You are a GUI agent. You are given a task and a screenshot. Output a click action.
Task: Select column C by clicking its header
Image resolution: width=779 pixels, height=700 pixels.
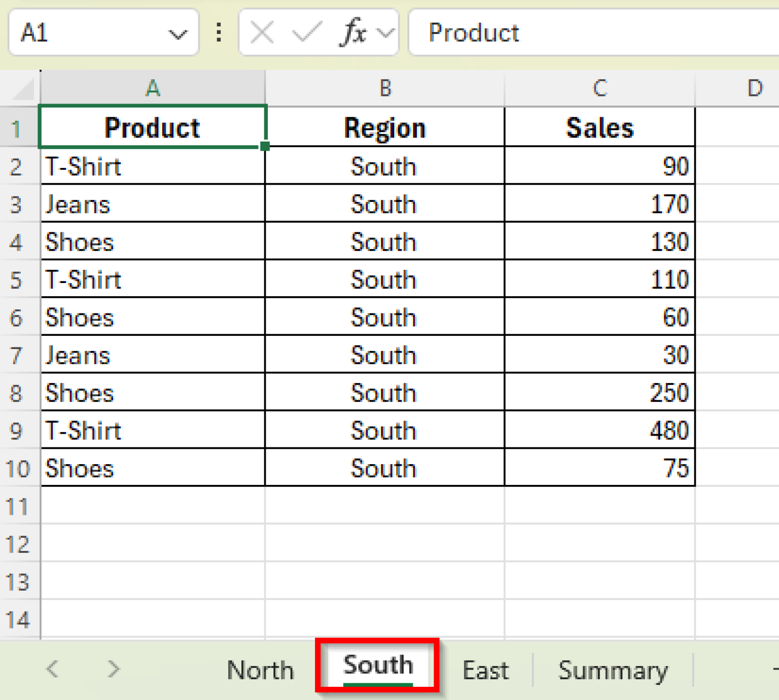point(599,87)
